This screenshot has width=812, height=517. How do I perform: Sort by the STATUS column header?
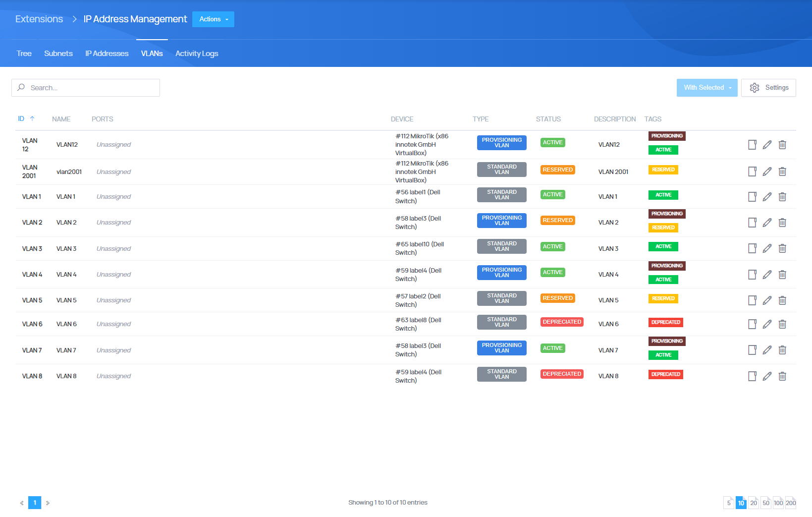point(548,119)
